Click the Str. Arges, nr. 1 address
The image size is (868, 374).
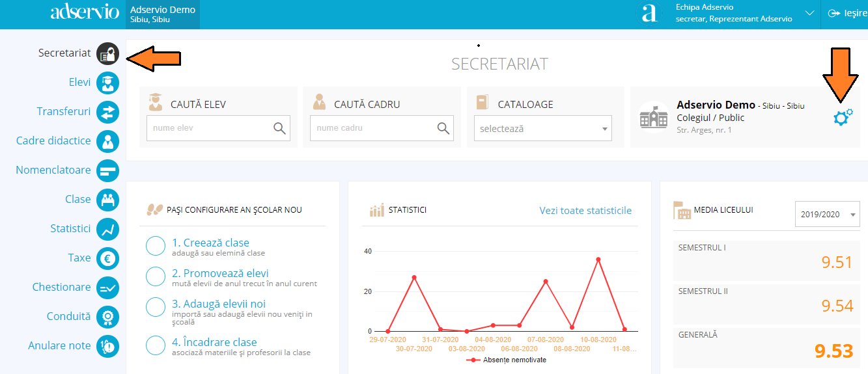pos(705,130)
